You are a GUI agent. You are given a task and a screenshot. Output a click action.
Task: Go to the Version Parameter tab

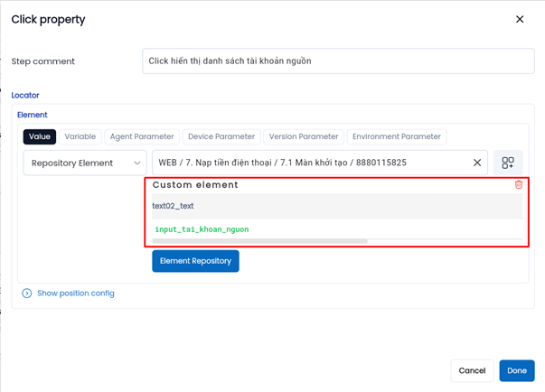point(304,136)
